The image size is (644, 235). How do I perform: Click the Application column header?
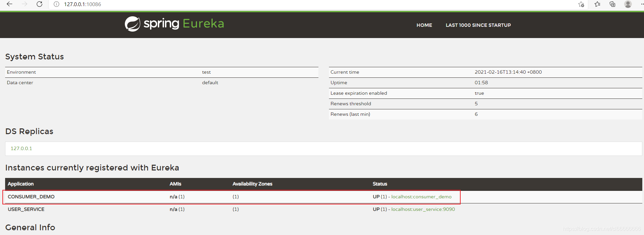pyautogui.click(x=21, y=184)
